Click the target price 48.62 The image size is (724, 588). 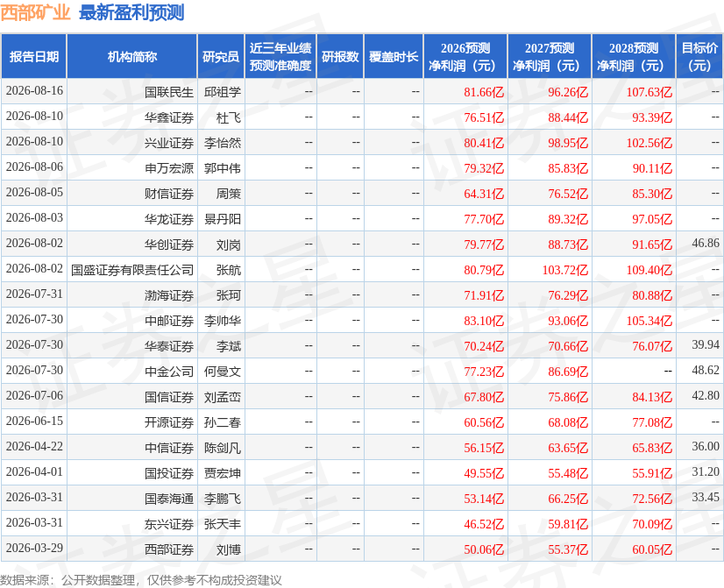pos(706,370)
